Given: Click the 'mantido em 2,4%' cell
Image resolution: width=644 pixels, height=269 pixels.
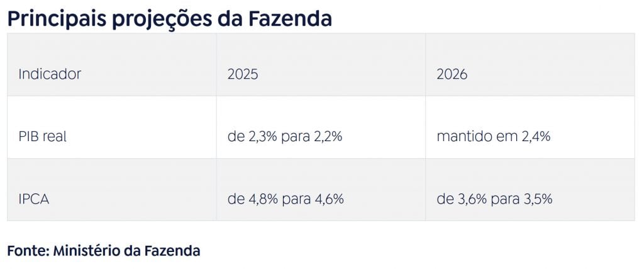Looking at the screenshot, I should coord(493,136).
